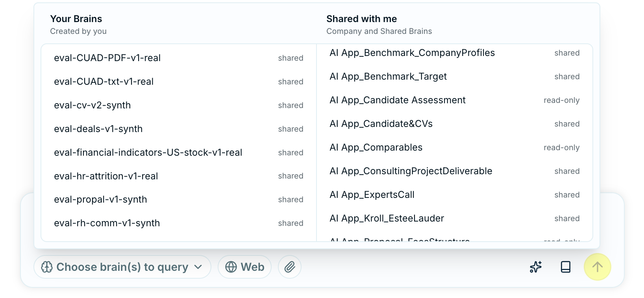Click the yellow send arrow button
This screenshot has height=298, width=644.
click(x=597, y=267)
